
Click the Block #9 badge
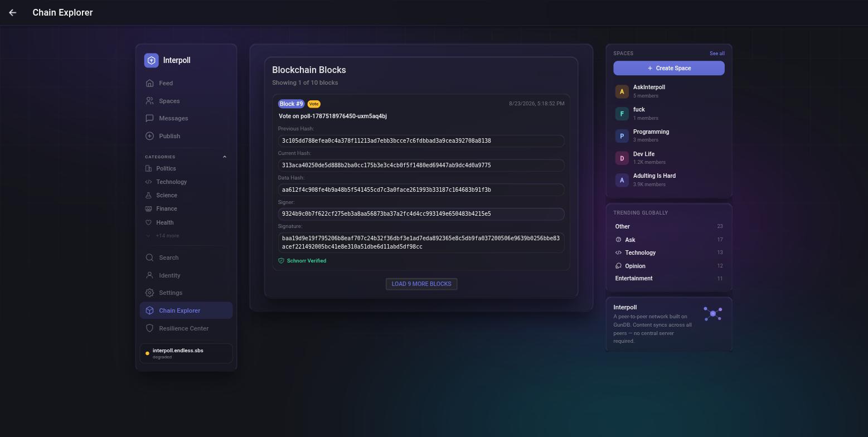(292, 104)
